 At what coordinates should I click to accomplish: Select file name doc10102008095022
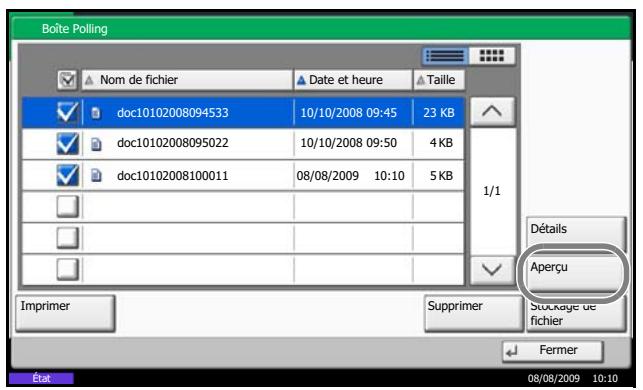[x=173, y=143]
